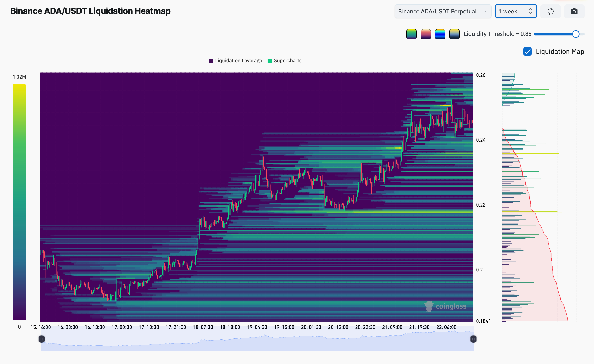Click the '15, 16:30' time axis label

pos(41,327)
